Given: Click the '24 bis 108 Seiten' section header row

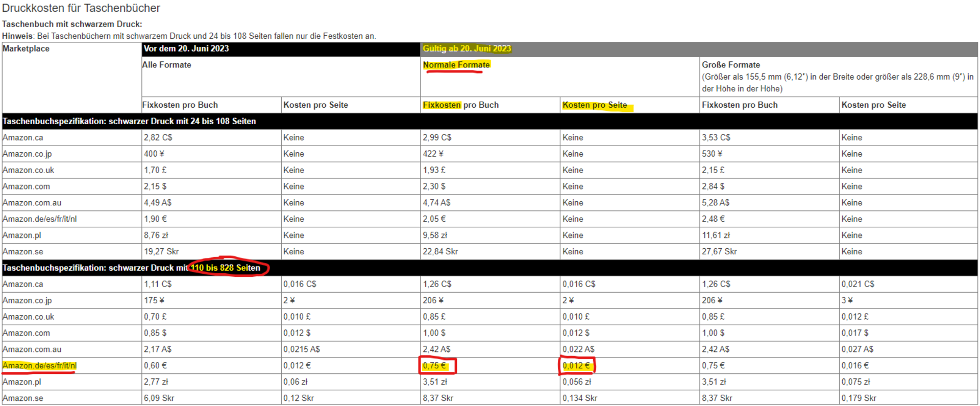Looking at the screenshot, I should pos(490,121).
